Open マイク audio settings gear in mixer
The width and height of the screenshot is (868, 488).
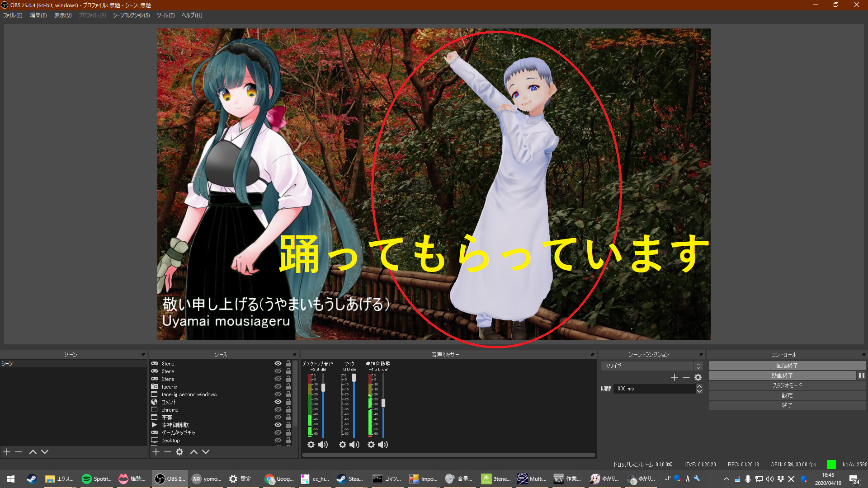click(342, 445)
